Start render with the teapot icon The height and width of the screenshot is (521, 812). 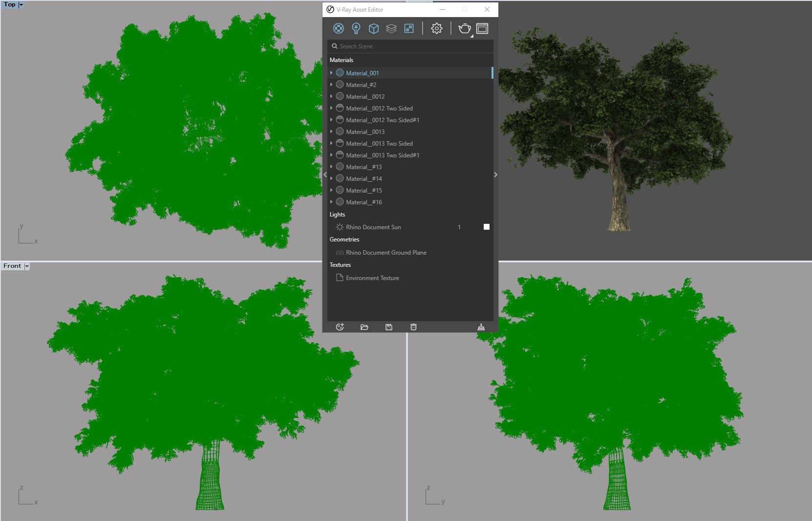pyautogui.click(x=464, y=28)
